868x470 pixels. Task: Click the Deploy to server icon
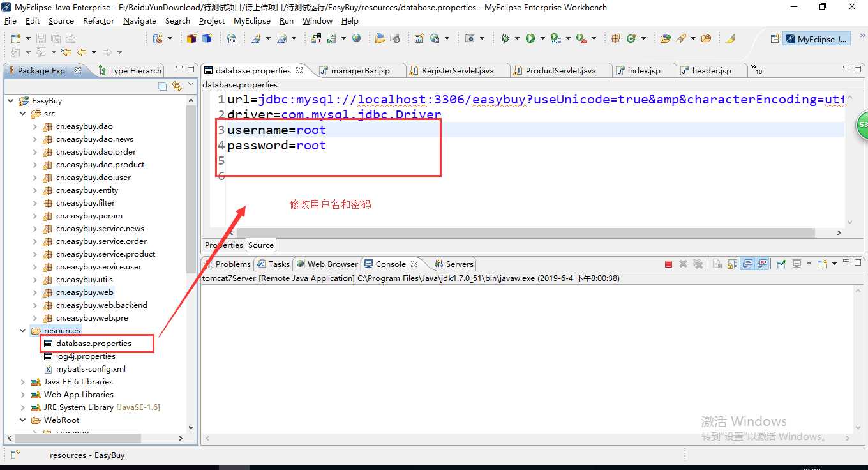[x=316, y=38]
